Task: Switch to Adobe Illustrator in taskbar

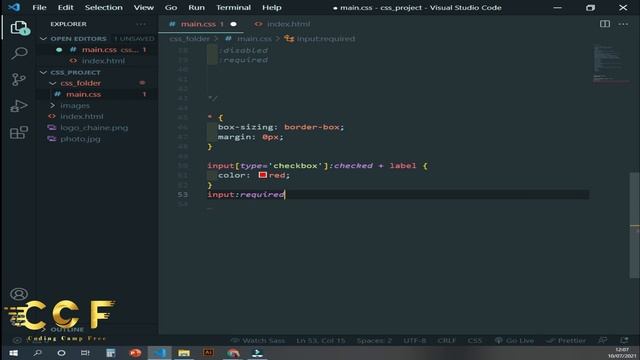Action: [x=208, y=353]
